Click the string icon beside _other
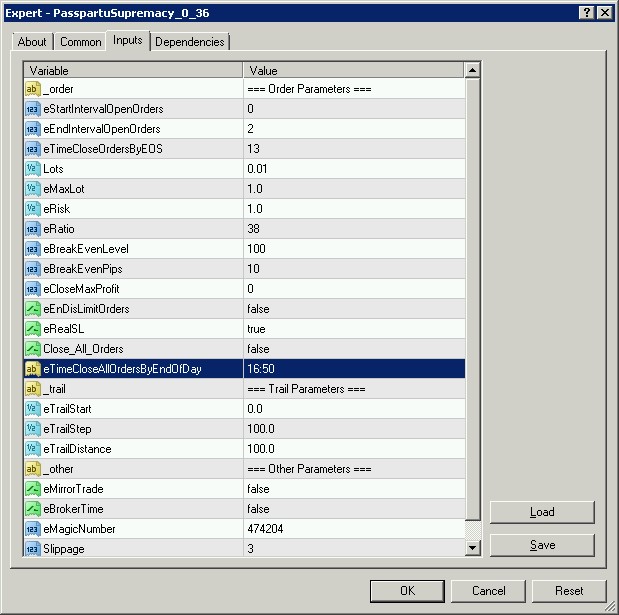The height and width of the screenshot is (615, 619). (x=33, y=469)
